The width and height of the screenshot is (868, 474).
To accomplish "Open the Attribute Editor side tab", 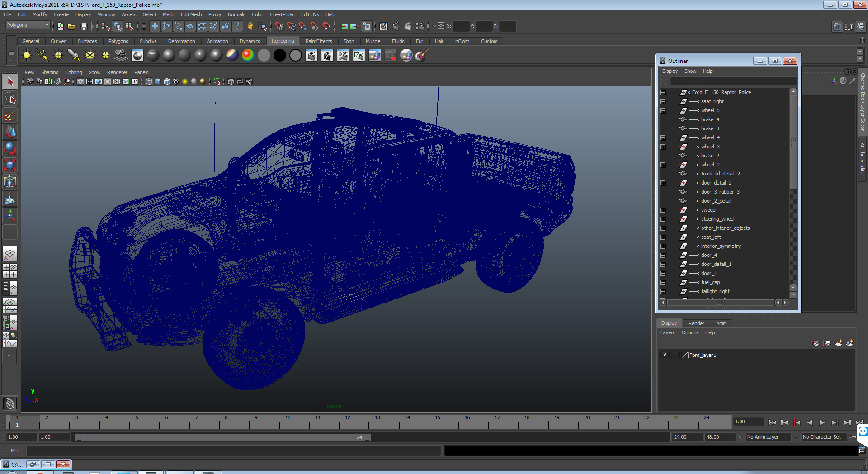I will pyautogui.click(x=863, y=159).
